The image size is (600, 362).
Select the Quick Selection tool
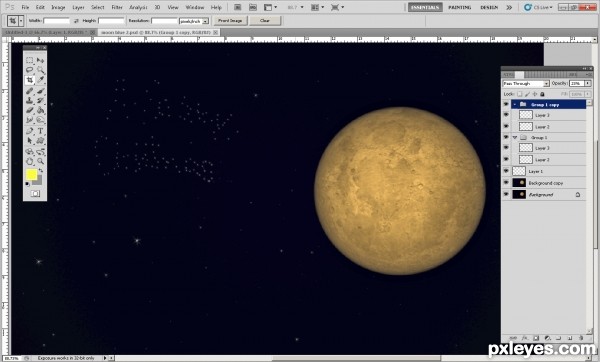click(x=41, y=70)
